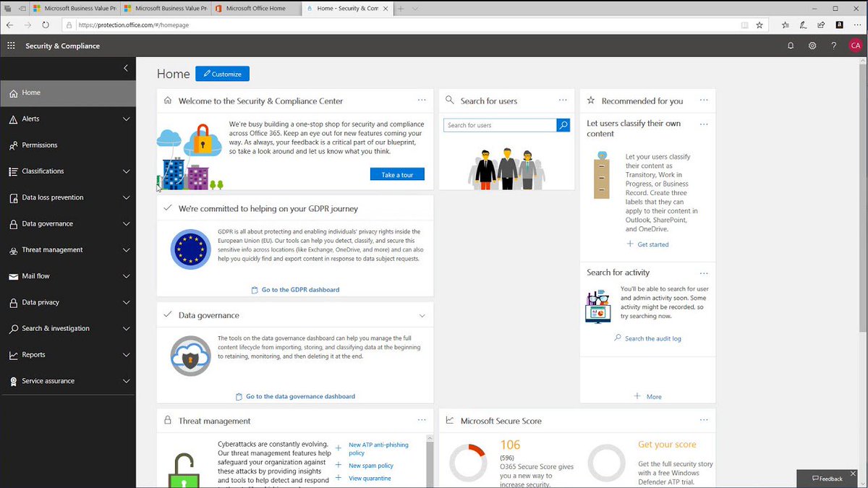868x488 pixels.
Task: Open a new browser tab with plus
Action: (x=401, y=8)
